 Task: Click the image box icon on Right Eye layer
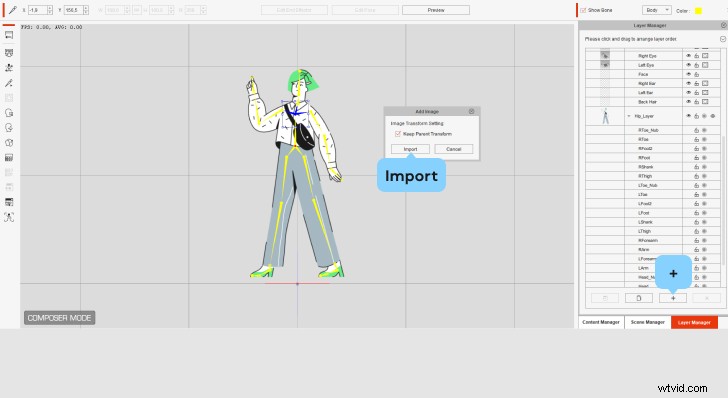point(705,56)
